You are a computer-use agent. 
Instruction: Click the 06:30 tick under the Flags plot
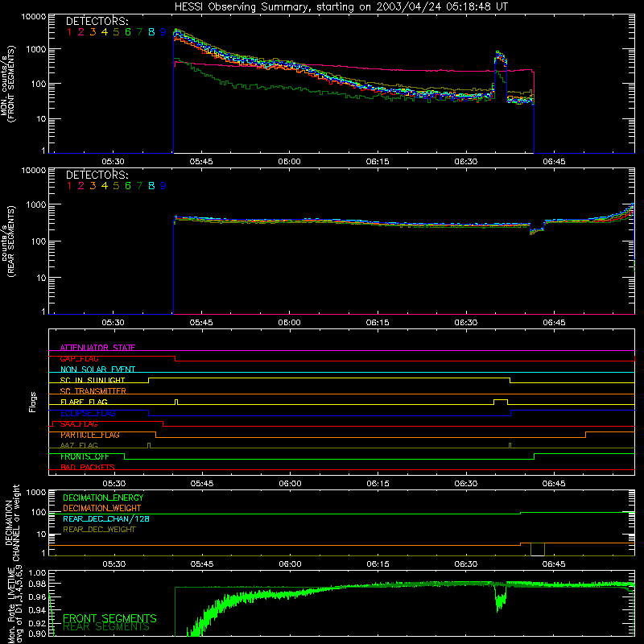tap(466, 484)
